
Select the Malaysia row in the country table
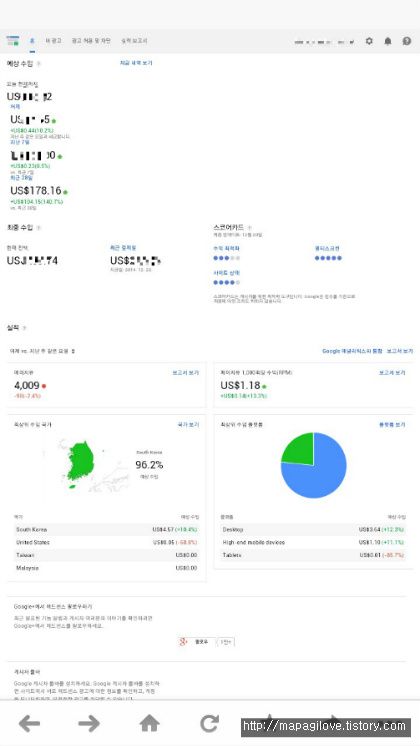tap(107, 568)
